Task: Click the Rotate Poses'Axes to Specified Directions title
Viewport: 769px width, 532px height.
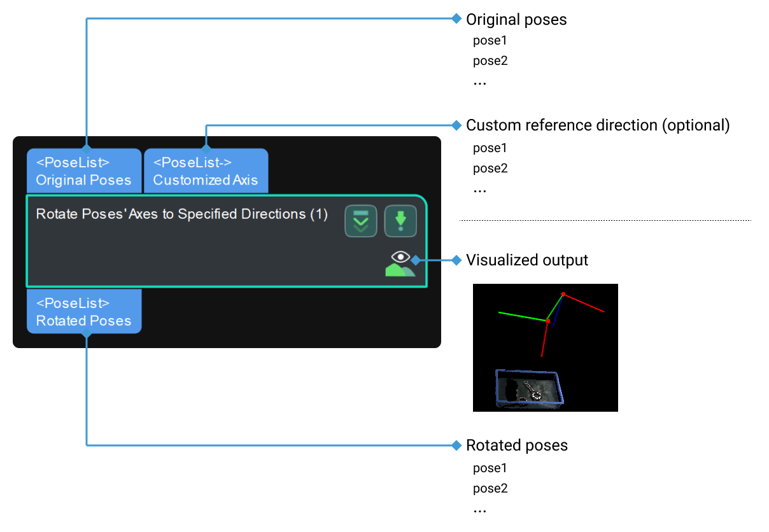Action: pyautogui.click(x=182, y=214)
